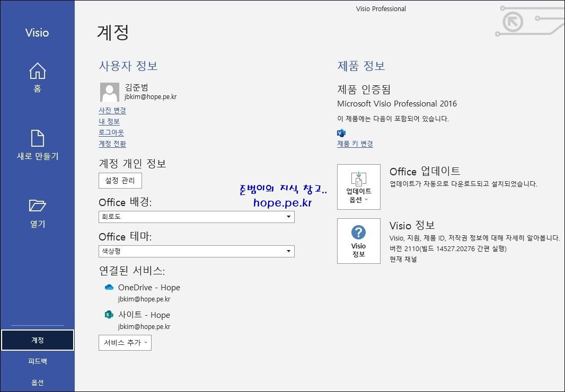This screenshot has height=392, width=565.
Task: Click the SharePoint sites icon
Action: (109, 315)
